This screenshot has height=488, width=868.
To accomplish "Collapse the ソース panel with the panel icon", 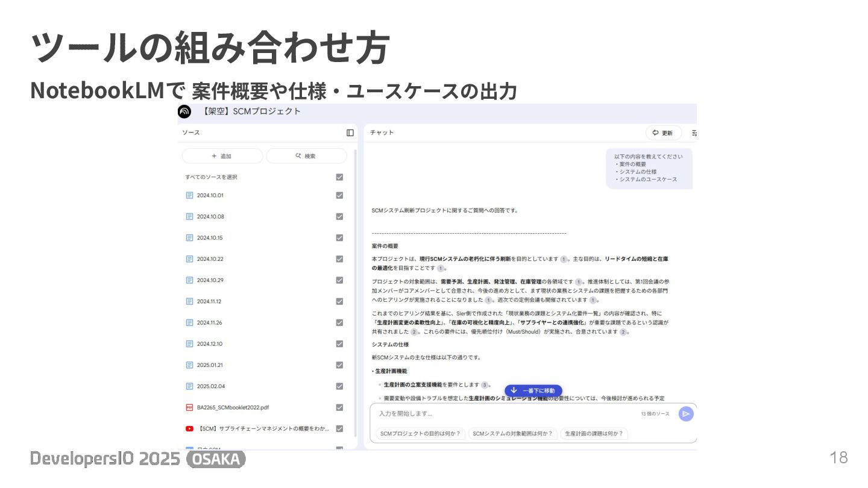I will (350, 133).
